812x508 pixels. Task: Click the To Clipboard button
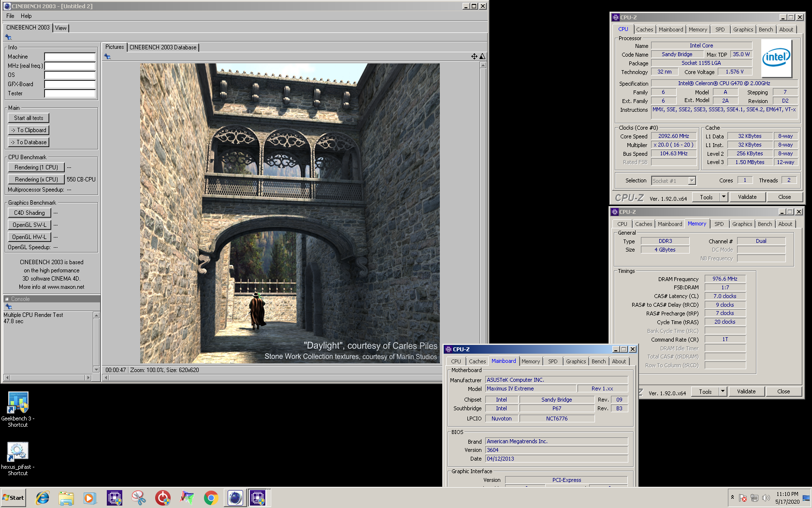tap(29, 130)
